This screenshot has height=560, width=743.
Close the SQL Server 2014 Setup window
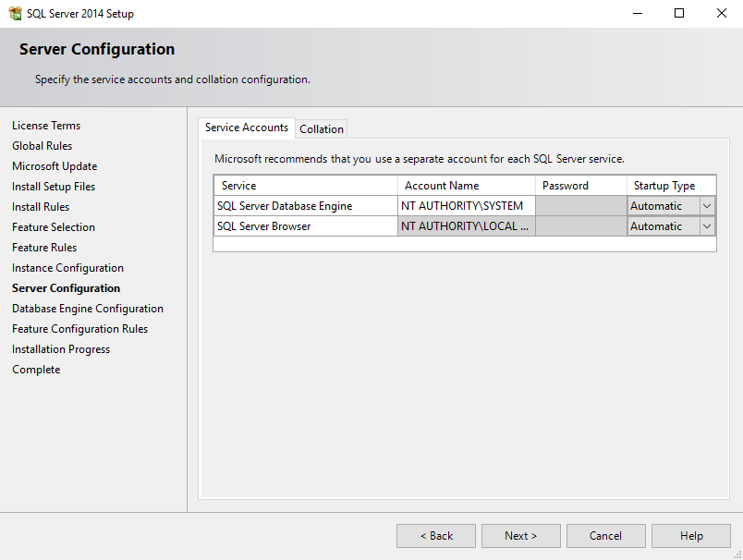(x=721, y=13)
